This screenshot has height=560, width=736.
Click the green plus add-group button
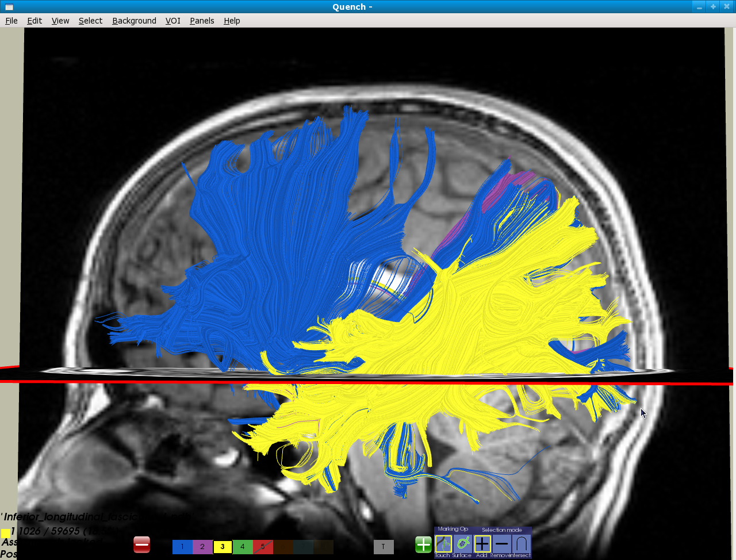[423, 544]
